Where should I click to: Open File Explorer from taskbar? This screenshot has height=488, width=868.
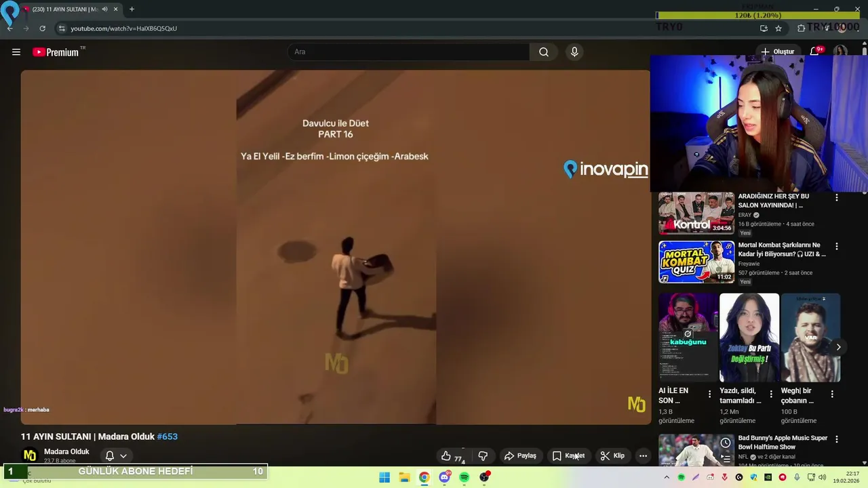(404, 477)
